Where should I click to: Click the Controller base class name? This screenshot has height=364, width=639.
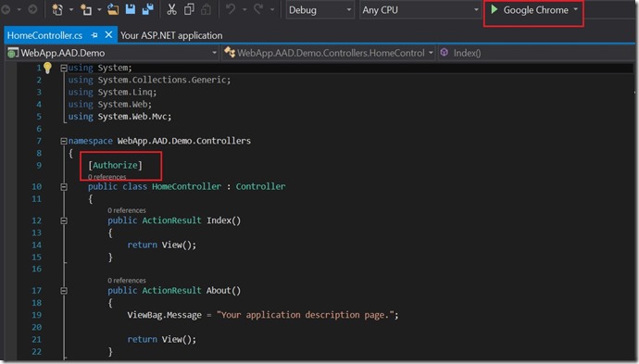pyautogui.click(x=260, y=187)
